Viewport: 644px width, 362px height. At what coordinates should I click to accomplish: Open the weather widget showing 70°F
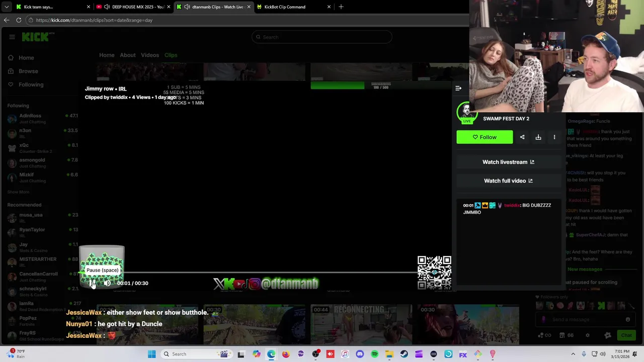[15, 354]
